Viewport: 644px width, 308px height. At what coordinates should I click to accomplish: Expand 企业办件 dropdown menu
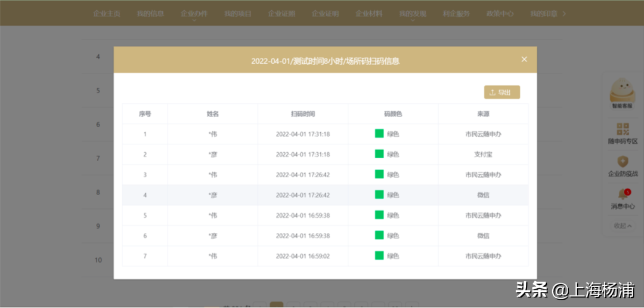pyautogui.click(x=194, y=15)
